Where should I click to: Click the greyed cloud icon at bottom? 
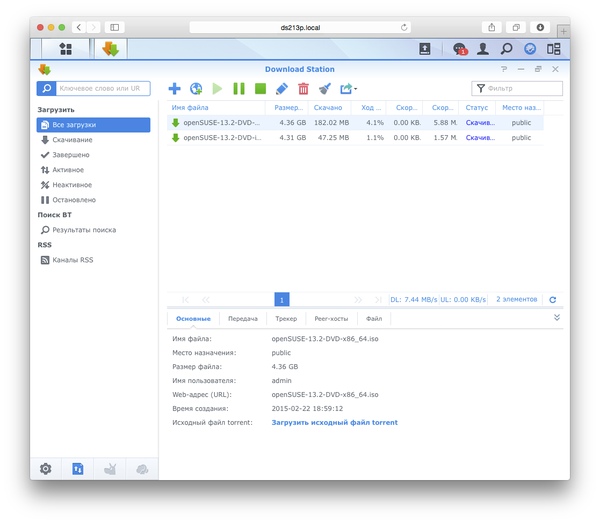pos(142,469)
